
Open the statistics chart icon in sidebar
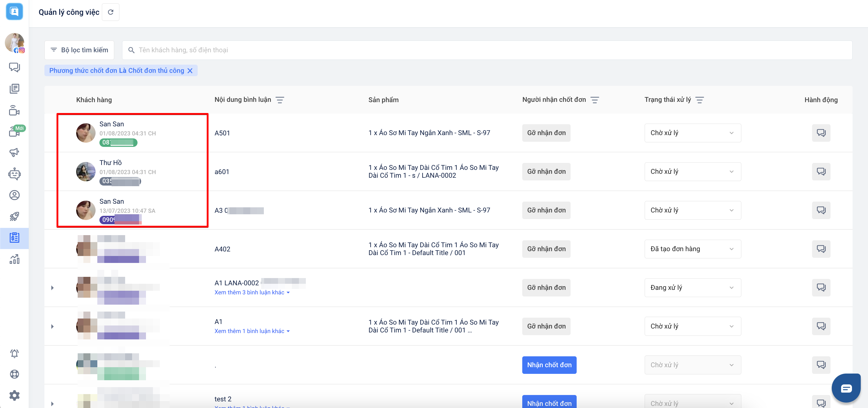coord(14,259)
